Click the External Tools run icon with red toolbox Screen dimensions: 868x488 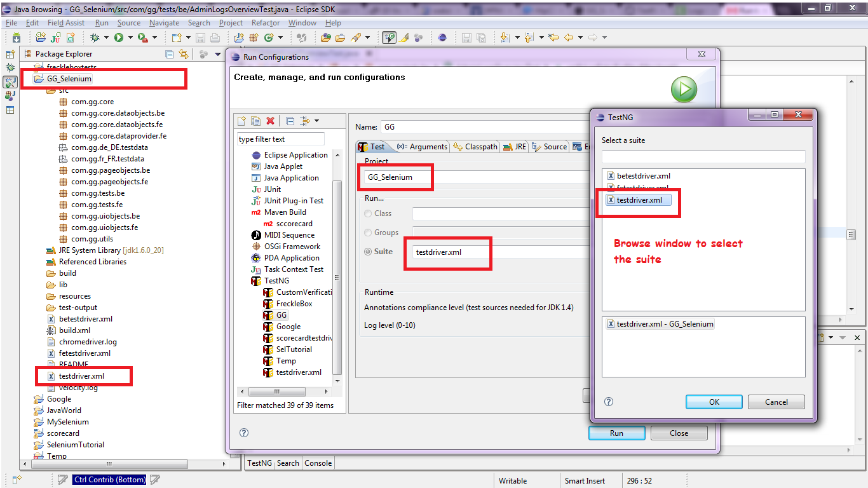point(143,38)
